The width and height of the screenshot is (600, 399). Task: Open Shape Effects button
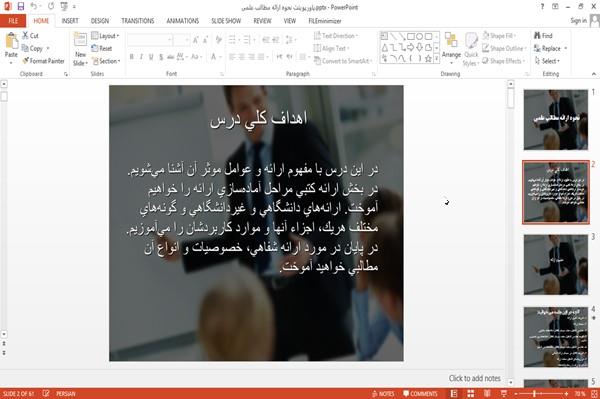pos(503,61)
